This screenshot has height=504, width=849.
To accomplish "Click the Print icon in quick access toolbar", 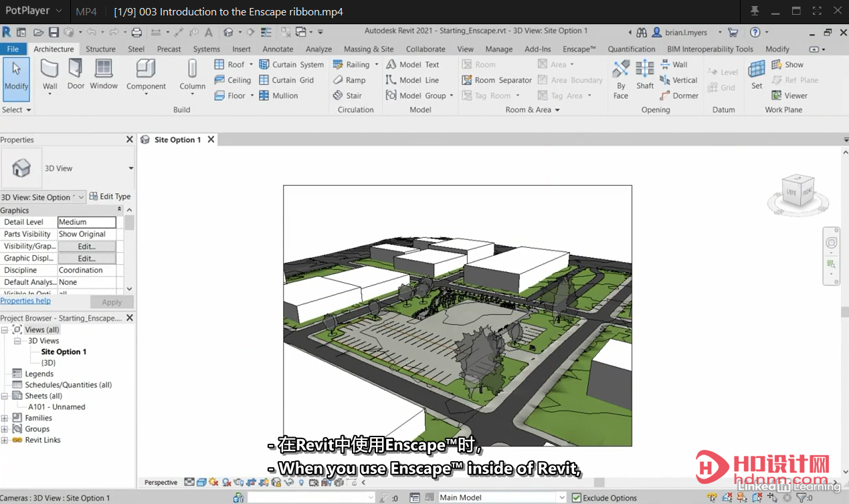I will (x=136, y=32).
